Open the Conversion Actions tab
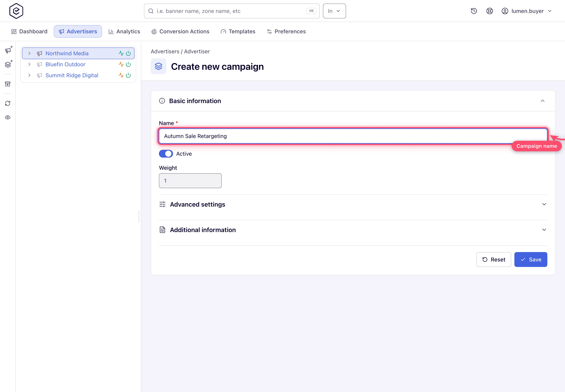 [x=180, y=31]
